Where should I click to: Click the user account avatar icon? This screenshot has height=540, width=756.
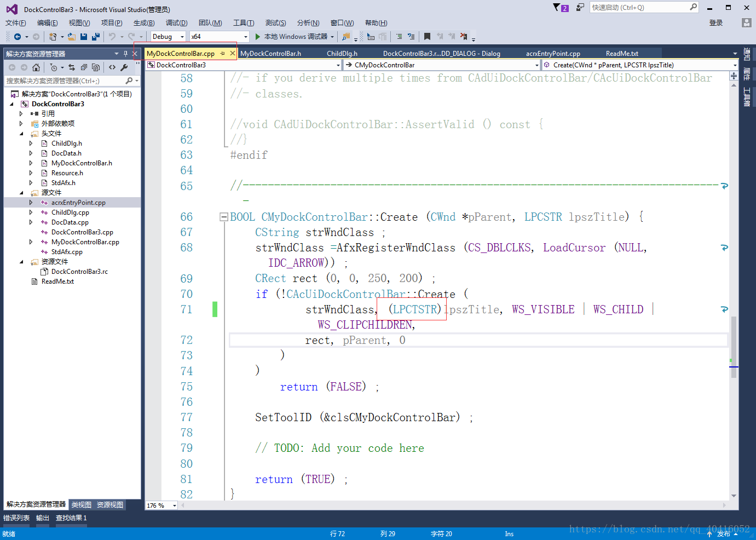coord(746,22)
